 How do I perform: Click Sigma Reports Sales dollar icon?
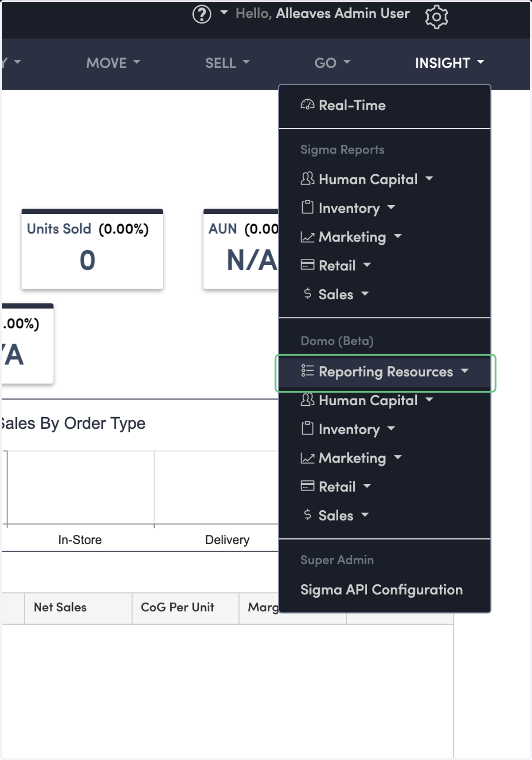(307, 293)
